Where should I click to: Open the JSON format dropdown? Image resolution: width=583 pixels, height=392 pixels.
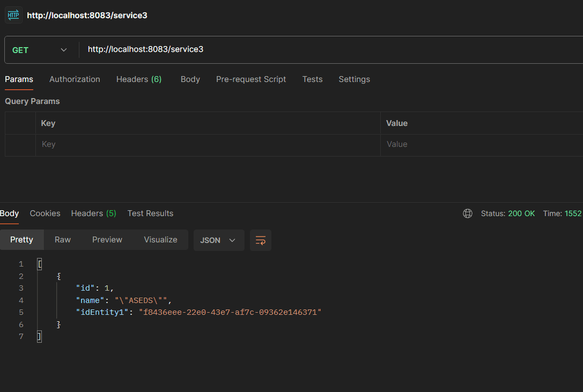(219, 240)
